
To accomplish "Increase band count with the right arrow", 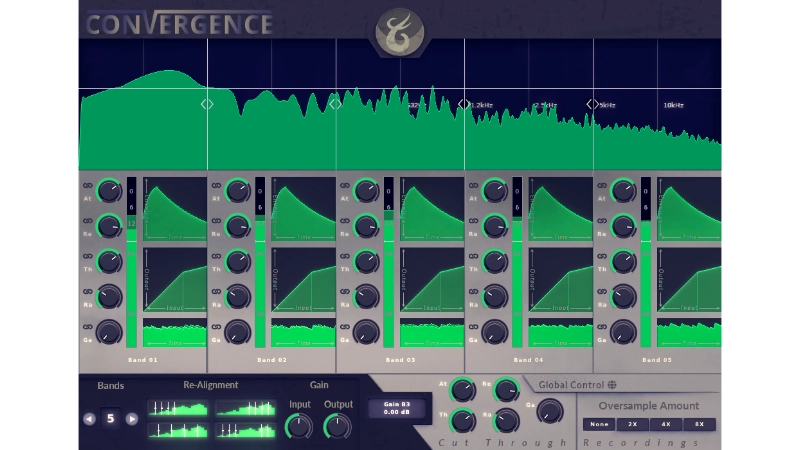I will (x=132, y=419).
